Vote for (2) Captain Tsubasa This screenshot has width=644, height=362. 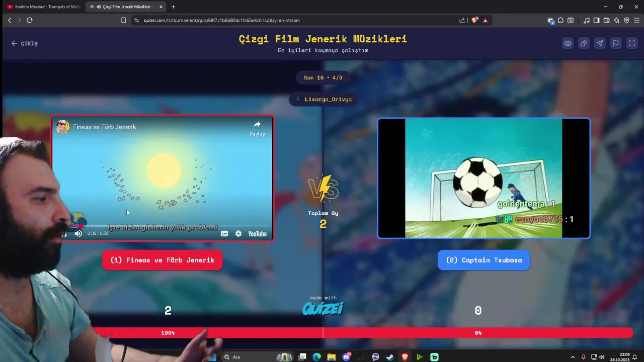[484, 260]
